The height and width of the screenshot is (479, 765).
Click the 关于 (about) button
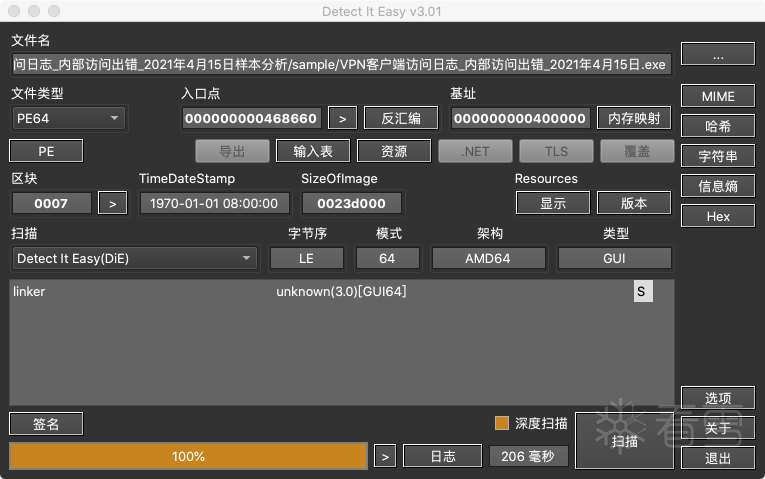coord(718,428)
